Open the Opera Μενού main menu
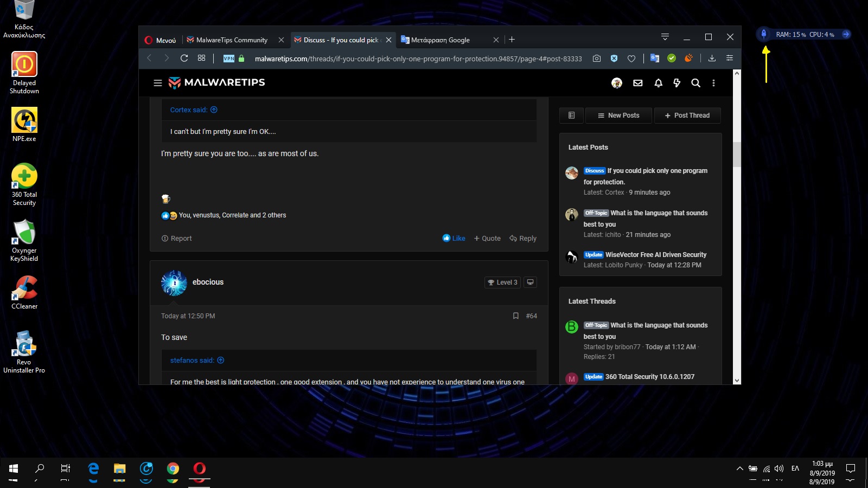 tap(161, 40)
